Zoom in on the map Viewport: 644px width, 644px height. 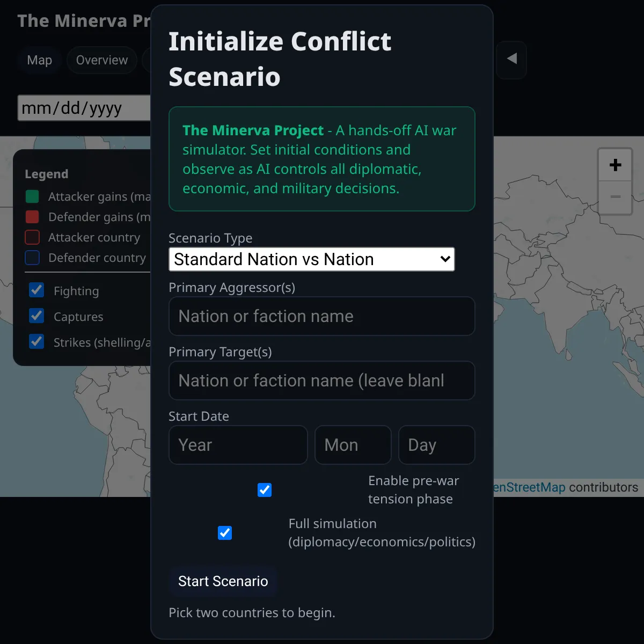[616, 165]
